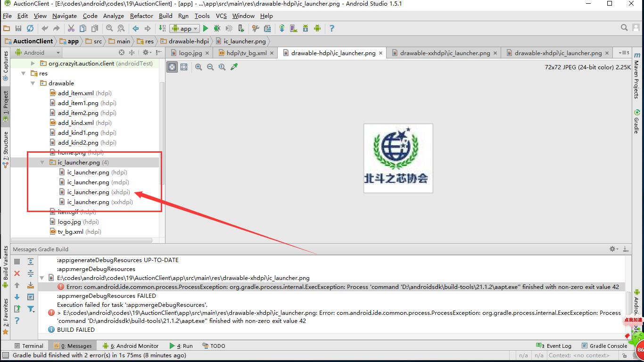Open the Messages panel gear settings
This screenshot has width=644, height=362.
point(613,249)
